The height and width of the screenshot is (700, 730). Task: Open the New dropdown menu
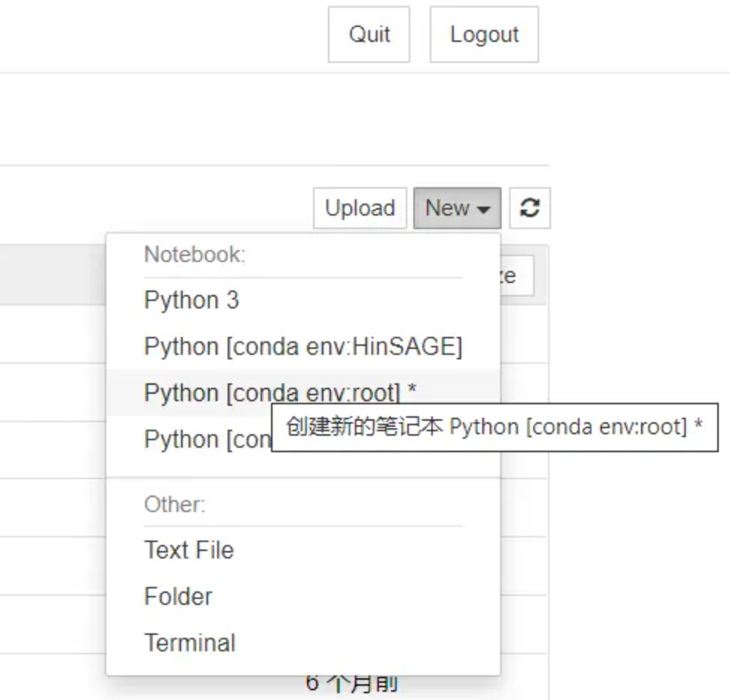457,208
